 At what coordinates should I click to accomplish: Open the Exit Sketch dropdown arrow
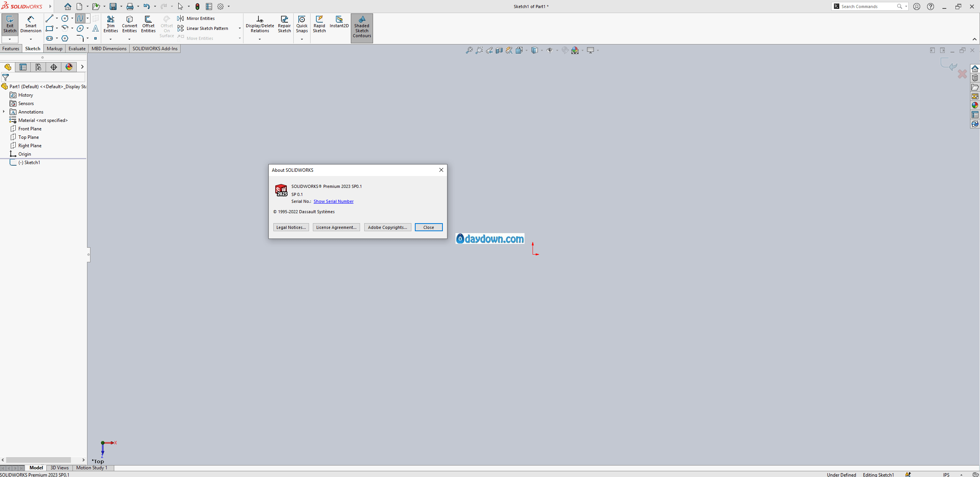click(10, 39)
